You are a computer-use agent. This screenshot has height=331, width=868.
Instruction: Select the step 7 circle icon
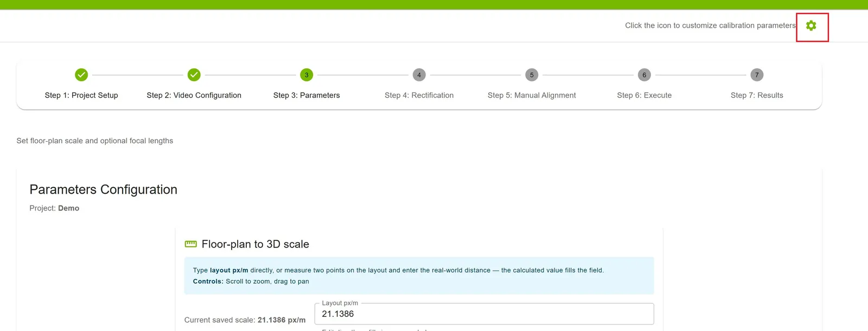tap(757, 75)
